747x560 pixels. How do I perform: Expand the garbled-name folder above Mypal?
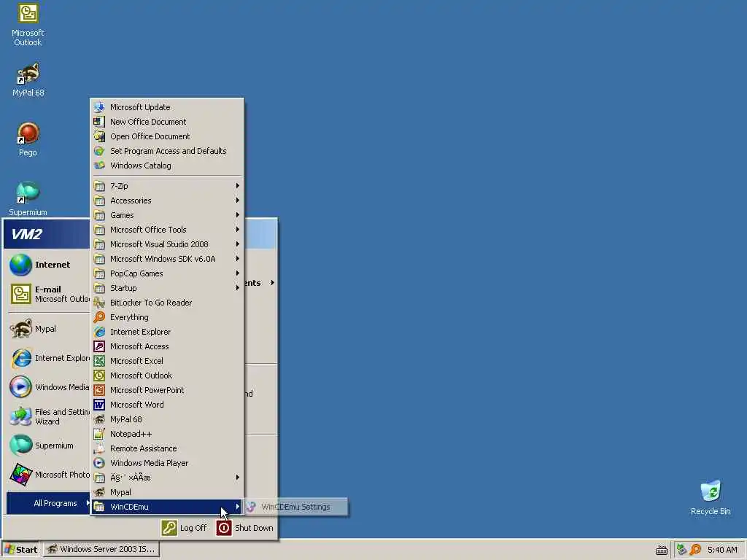(167, 478)
